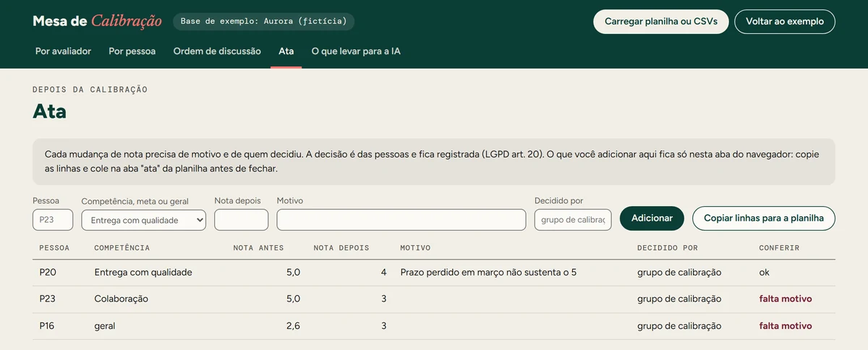Click the DEPOIS DA CALIBRAÇÃO label
868x350 pixels.
90,90
